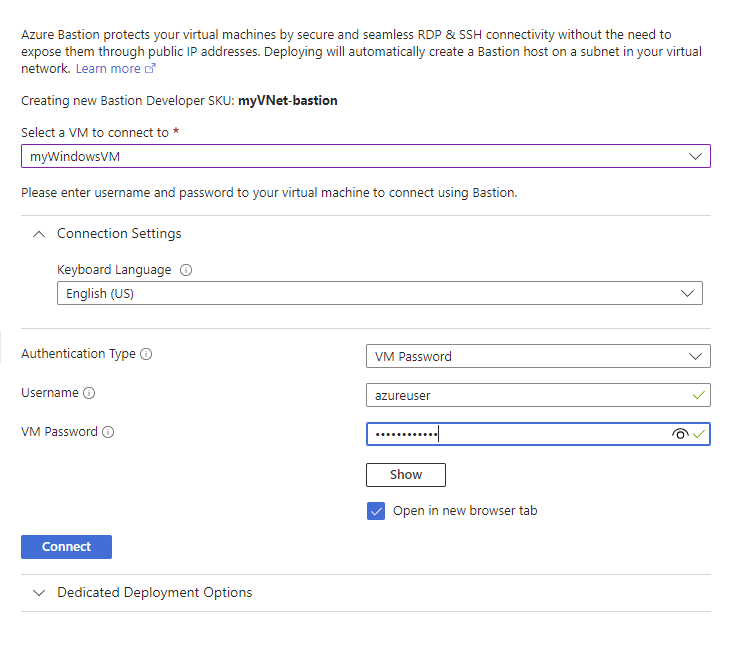The width and height of the screenshot is (743, 650).
Task: Collapse Connection Settings using chevron icon
Action: pos(39,234)
